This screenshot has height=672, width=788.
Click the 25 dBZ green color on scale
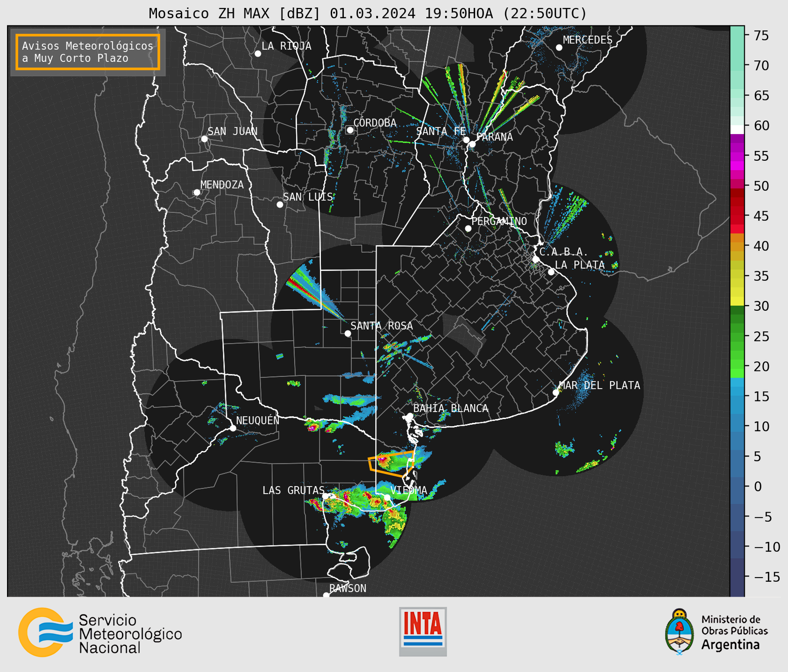tap(737, 336)
